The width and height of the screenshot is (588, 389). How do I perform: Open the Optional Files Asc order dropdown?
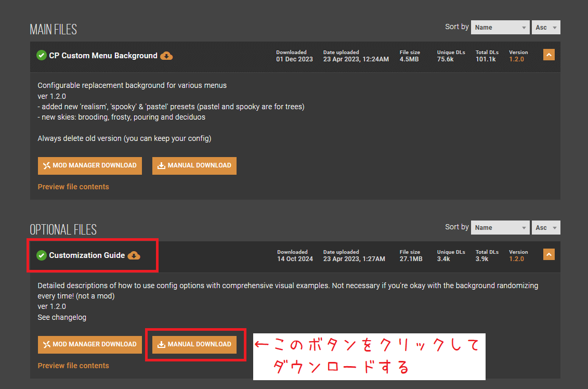click(x=545, y=227)
